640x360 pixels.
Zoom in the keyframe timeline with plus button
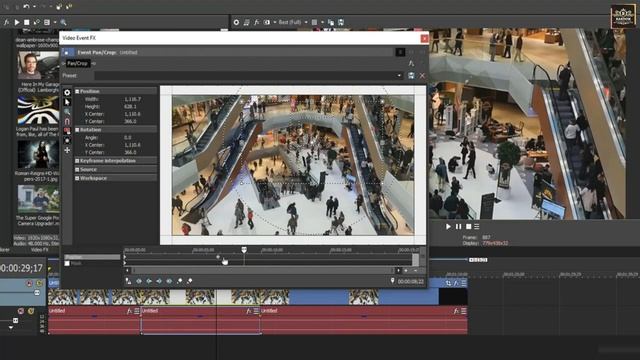point(406,270)
